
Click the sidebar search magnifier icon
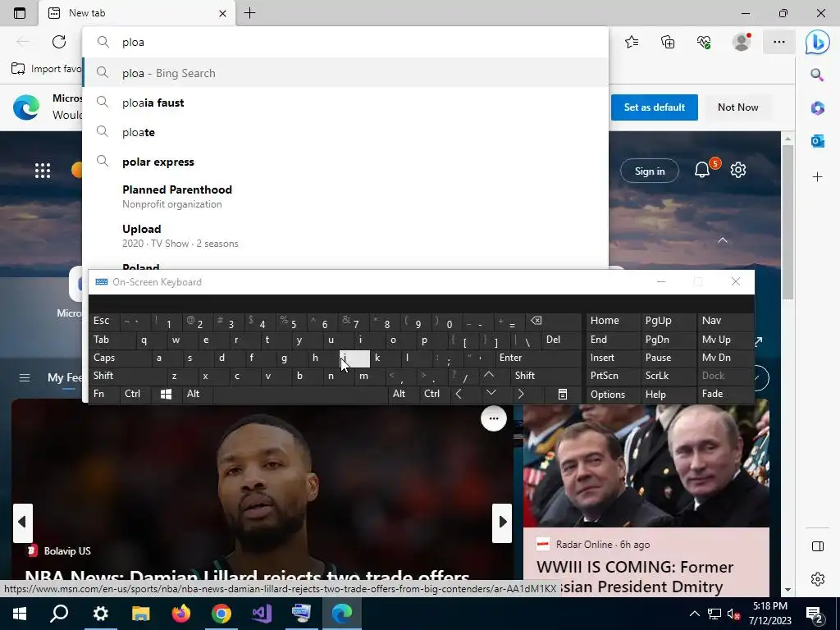(x=817, y=75)
